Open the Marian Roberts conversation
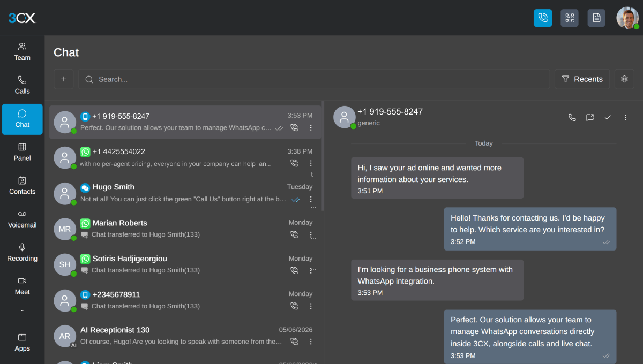The image size is (643, 364). (x=185, y=229)
